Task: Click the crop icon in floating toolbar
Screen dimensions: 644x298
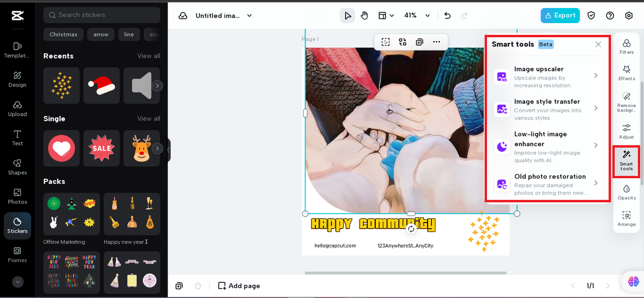Action: (386, 42)
